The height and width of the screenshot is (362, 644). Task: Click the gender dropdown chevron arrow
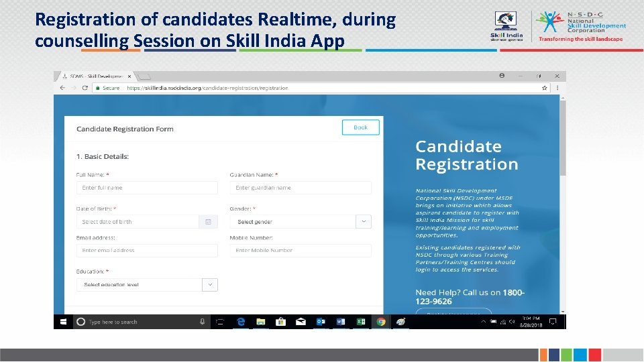point(364,222)
